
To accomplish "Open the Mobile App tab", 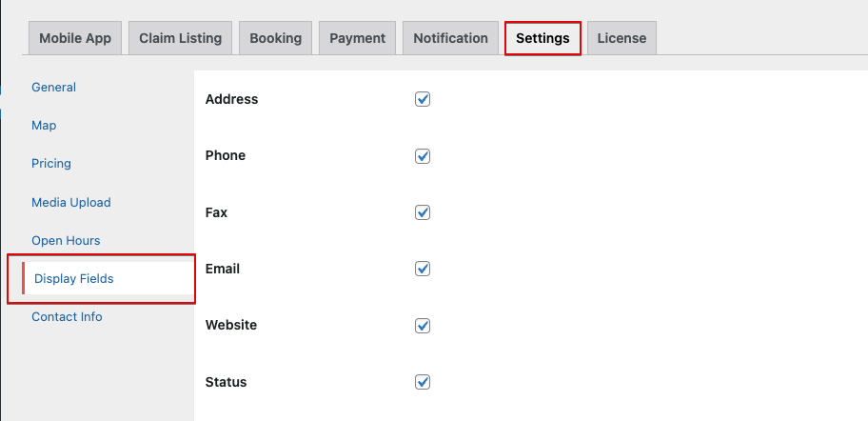I will tap(75, 38).
